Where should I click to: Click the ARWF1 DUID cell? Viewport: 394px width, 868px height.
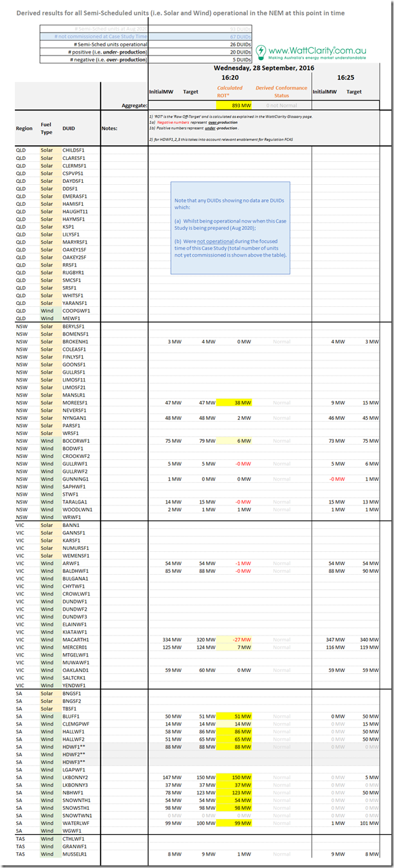pos(71,563)
